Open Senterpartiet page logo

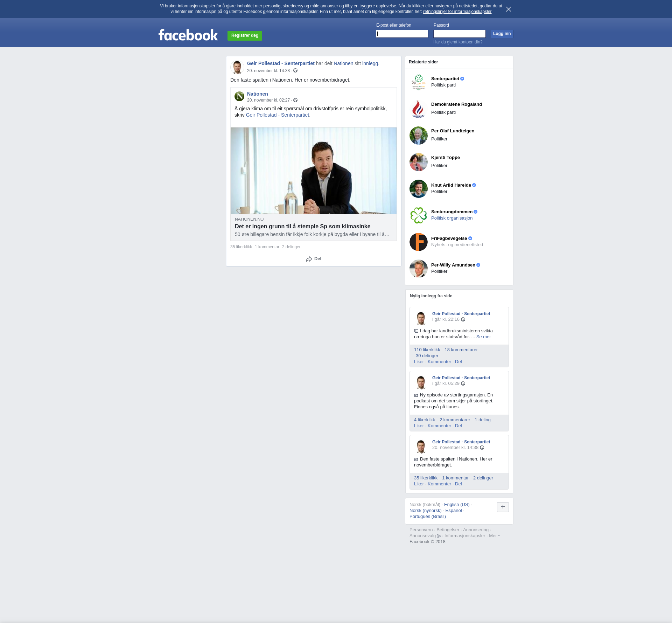coord(419,82)
